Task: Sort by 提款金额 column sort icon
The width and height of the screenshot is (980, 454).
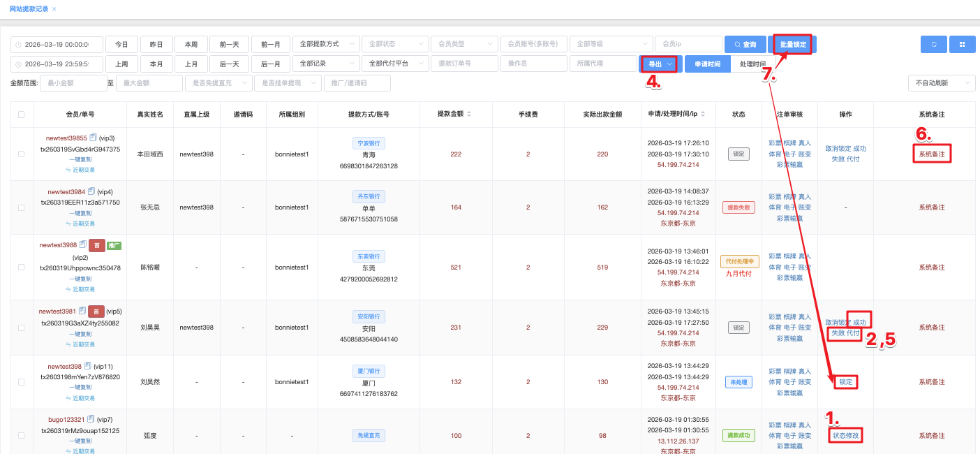Action: 469,114
